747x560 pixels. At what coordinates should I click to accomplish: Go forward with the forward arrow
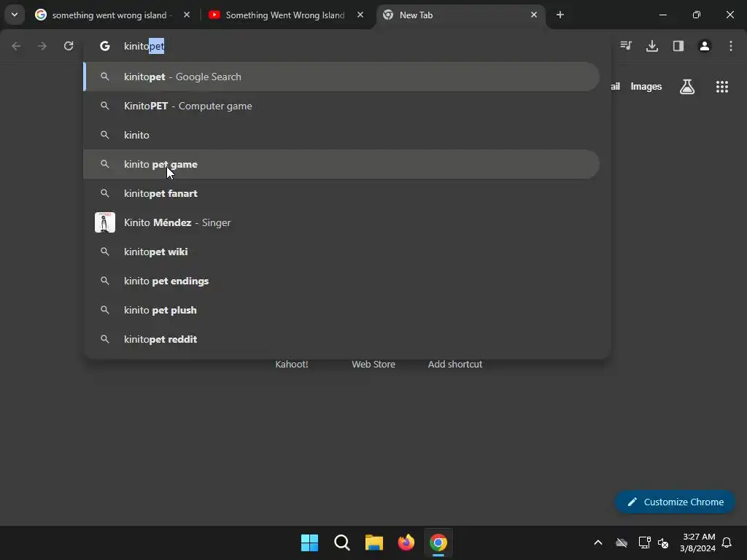point(42,46)
